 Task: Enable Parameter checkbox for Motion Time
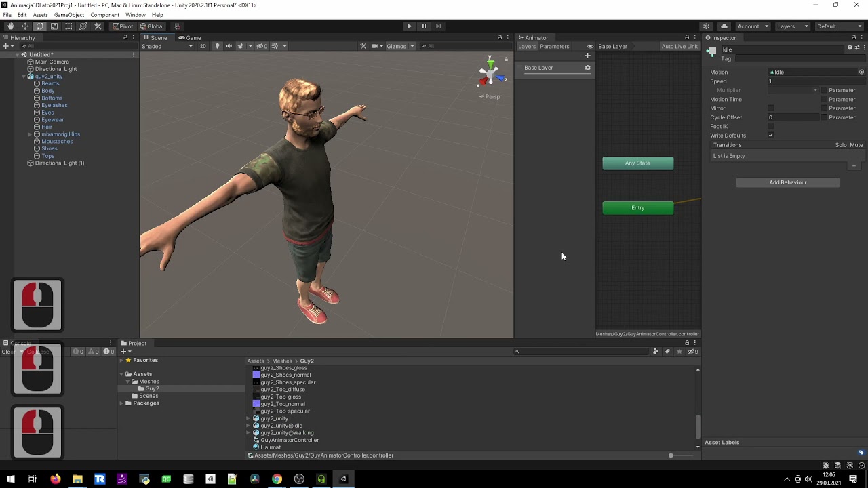coord(824,99)
